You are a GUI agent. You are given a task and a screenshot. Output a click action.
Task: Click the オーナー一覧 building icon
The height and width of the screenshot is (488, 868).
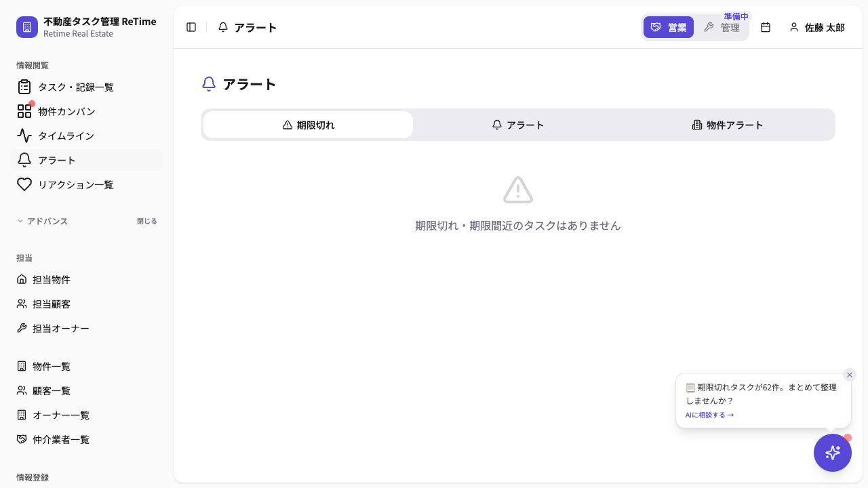click(x=22, y=415)
